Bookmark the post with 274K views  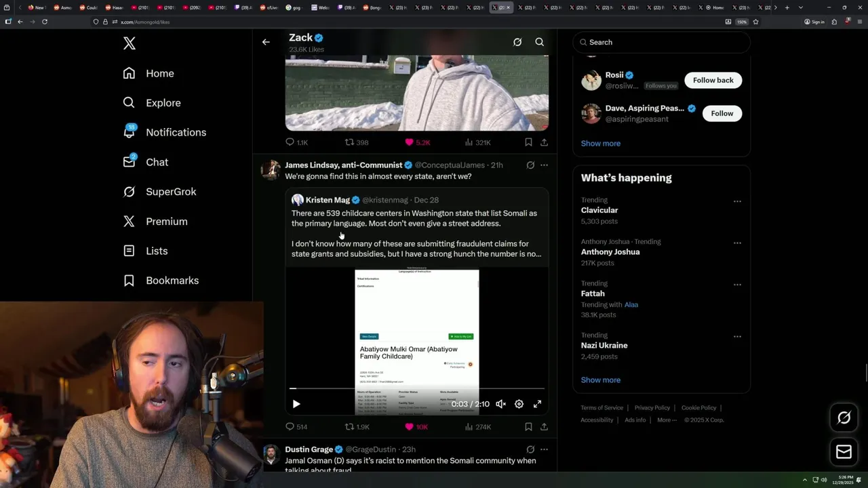coord(528,427)
